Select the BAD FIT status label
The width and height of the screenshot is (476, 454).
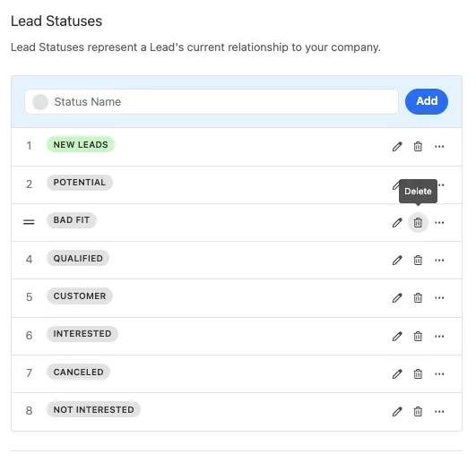(x=72, y=220)
